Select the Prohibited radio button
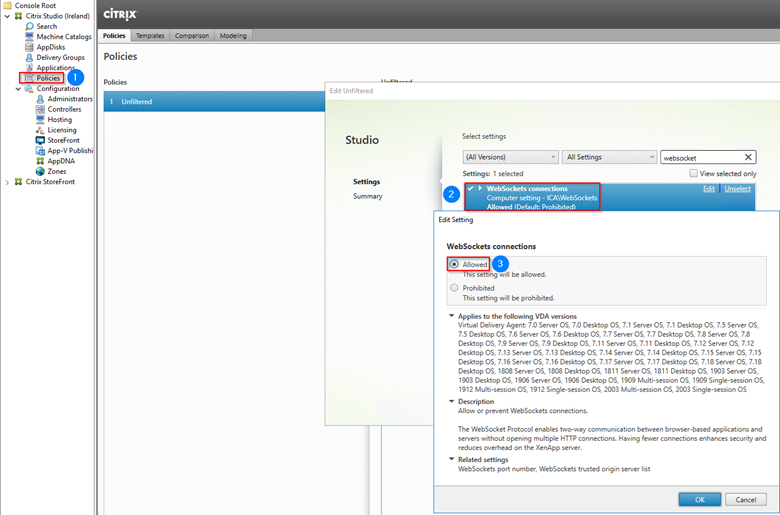This screenshot has width=780, height=515. [454, 288]
